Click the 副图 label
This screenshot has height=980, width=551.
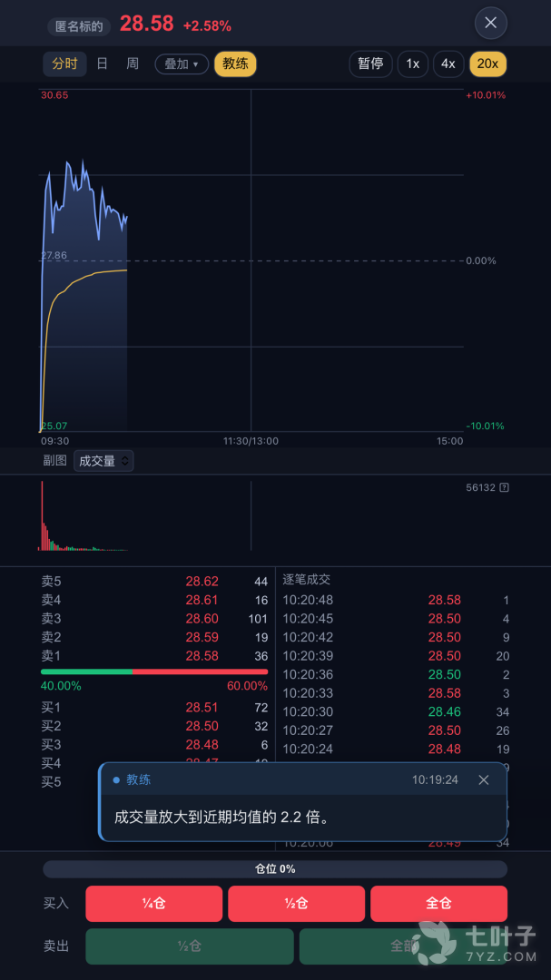pyautogui.click(x=54, y=461)
